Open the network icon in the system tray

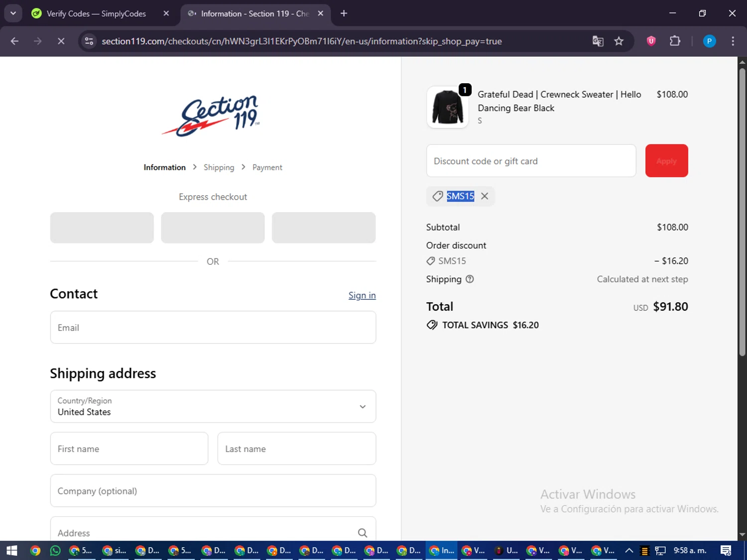660,551
